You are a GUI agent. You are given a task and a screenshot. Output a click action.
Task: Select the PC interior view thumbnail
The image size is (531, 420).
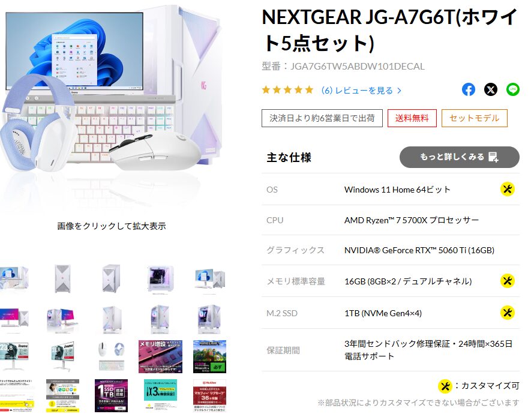(x=161, y=280)
